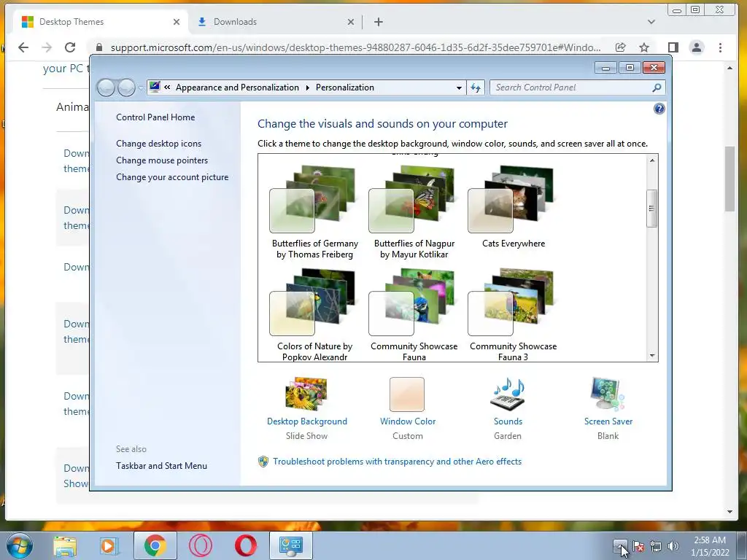Click the chevron before Appearance and Personalization

point(167,87)
